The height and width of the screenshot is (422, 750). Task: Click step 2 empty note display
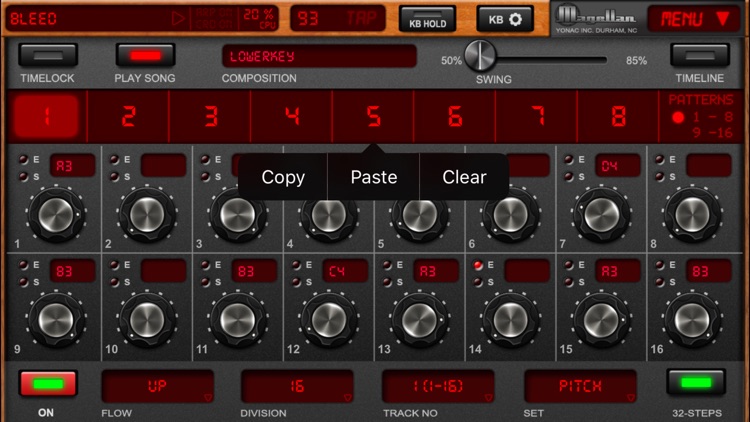(x=163, y=166)
